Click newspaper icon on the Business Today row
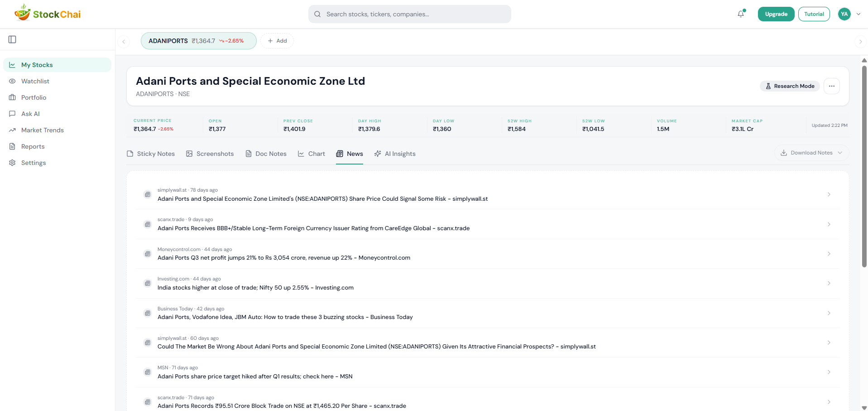 click(x=148, y=313)
